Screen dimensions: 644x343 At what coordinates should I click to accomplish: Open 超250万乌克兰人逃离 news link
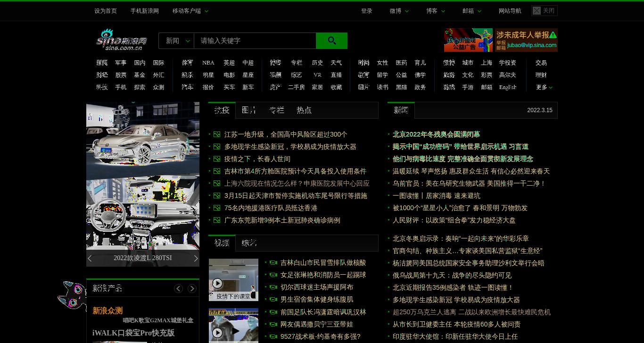point(471,312)
